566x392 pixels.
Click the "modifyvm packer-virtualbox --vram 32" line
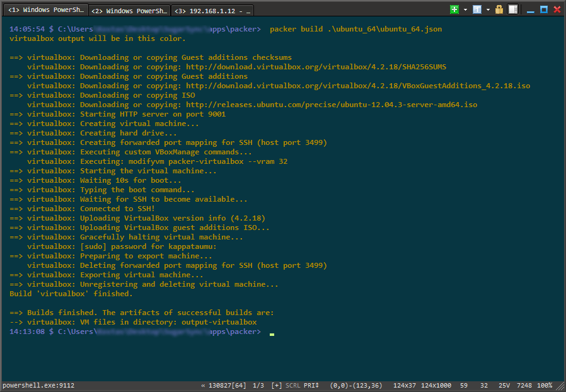(158, 162)
